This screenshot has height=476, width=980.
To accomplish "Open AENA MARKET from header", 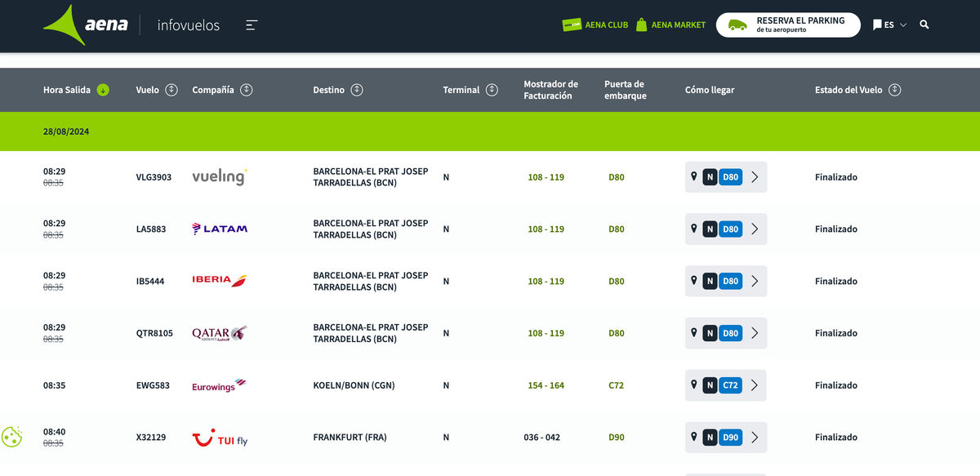I will click(670, 25).
